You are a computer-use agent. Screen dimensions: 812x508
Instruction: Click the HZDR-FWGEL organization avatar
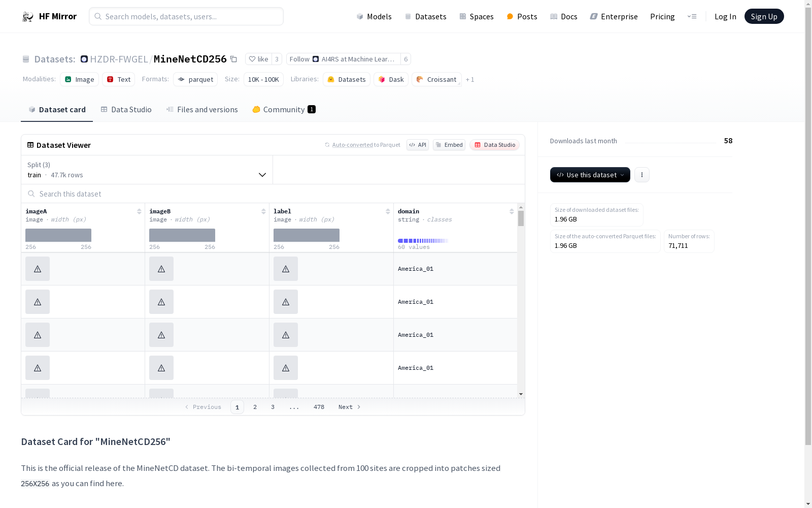pos(84,59)
